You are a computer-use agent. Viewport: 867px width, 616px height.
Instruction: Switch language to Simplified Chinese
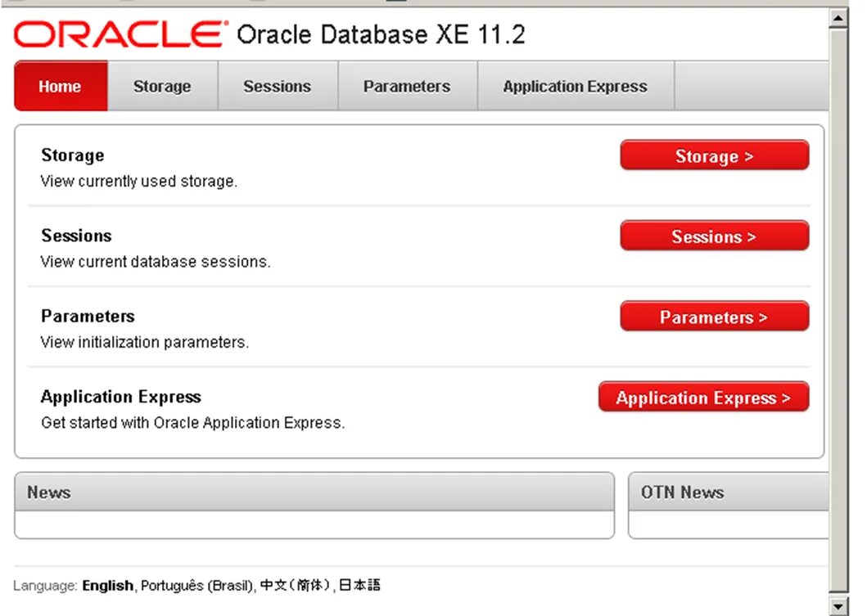pos(295,585)
